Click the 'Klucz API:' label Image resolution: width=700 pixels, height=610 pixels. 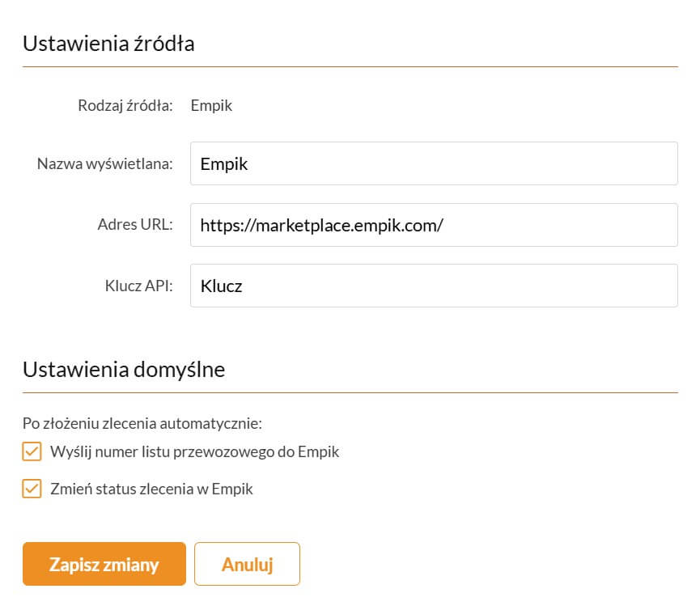[139, 286]
